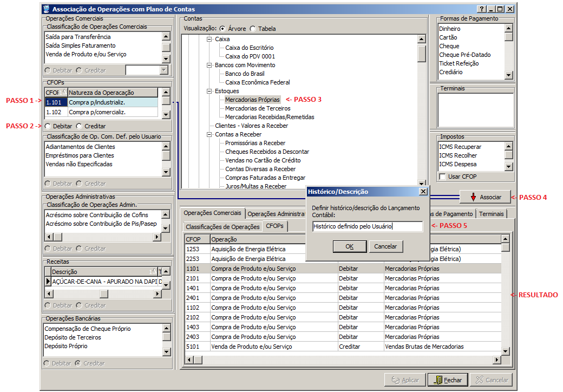The height and width of the screenshot is (392, 563).
Task: Select Debitar radio under CFOPs
Action: 48,126
